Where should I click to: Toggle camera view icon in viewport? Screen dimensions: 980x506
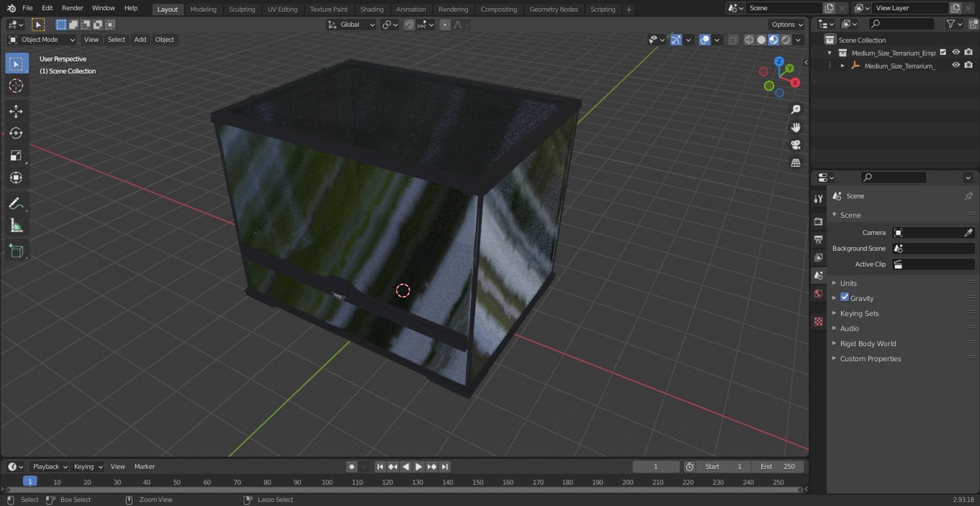click(x=795, y=145)
